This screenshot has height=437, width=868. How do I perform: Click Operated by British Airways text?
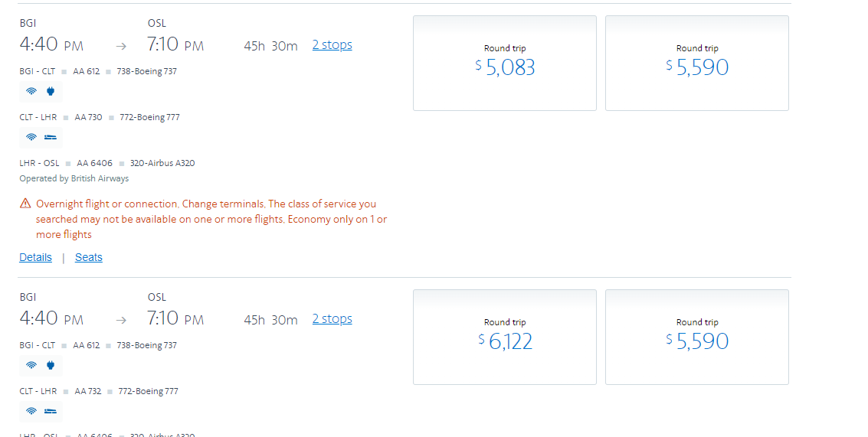(x=74, y=178)
